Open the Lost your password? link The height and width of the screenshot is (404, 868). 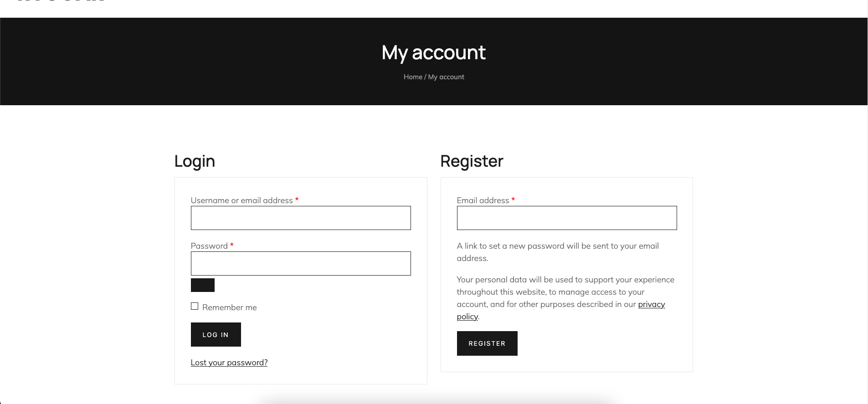[229, 363]
